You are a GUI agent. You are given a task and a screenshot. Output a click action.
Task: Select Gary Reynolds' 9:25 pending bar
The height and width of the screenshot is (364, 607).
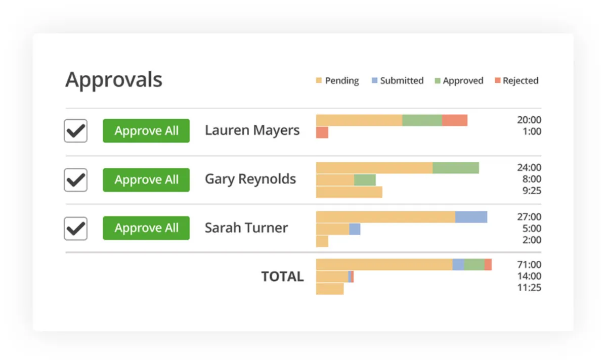click(349, 192)
